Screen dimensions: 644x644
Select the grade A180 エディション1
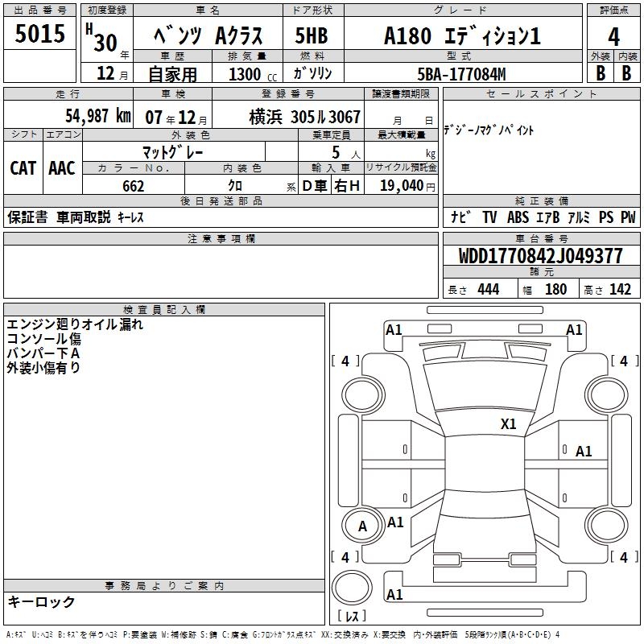[462, 35]
